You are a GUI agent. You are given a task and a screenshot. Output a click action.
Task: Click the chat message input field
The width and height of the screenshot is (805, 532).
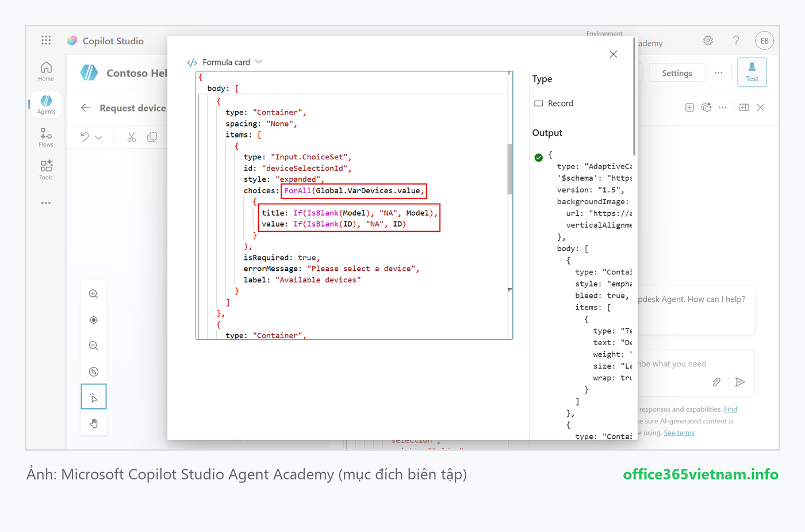[695, 364]
